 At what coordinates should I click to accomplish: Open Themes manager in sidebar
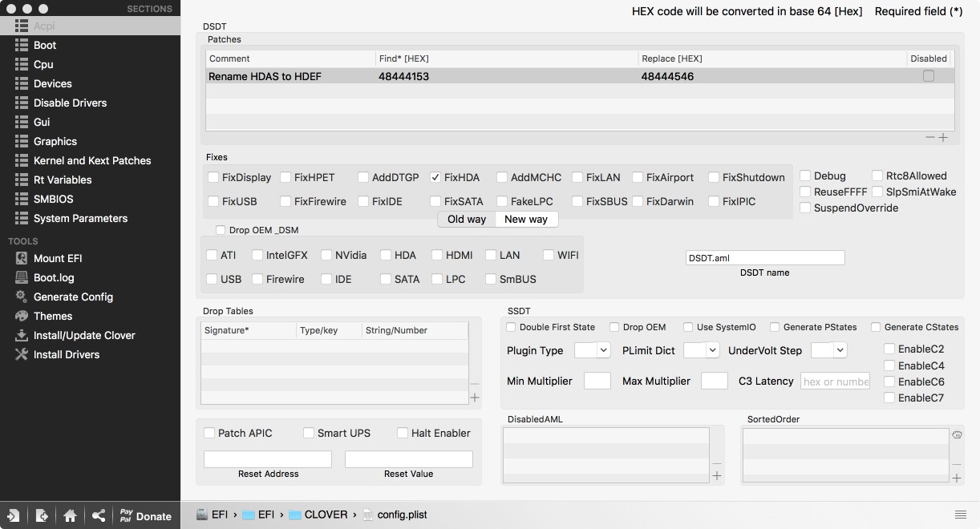pos(53,316)
